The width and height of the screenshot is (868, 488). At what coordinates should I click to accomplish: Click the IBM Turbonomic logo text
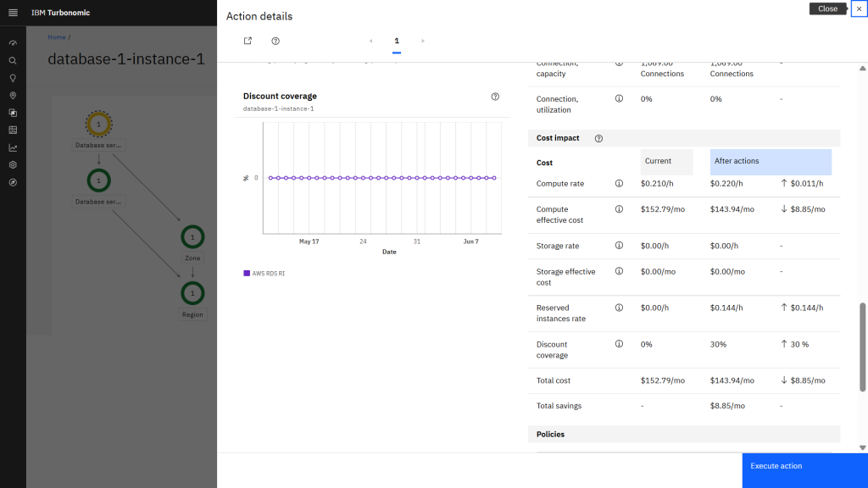(60, 13)
